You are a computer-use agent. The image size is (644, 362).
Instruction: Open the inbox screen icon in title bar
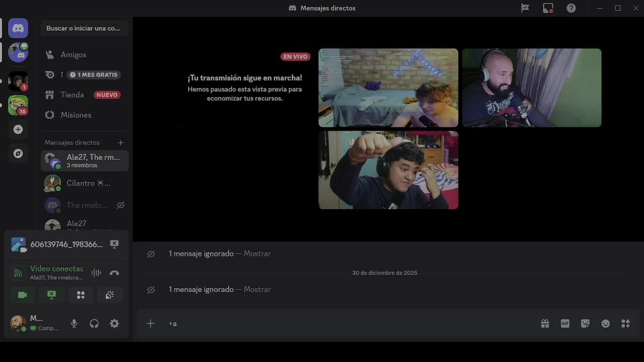point(548,8)
